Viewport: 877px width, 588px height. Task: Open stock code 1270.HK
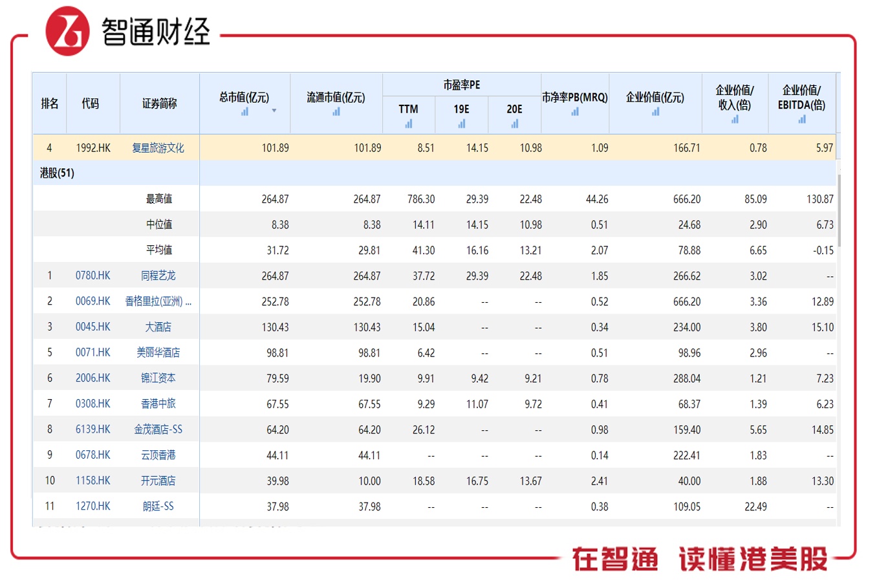pyautogui.click(x=93, y=506)
